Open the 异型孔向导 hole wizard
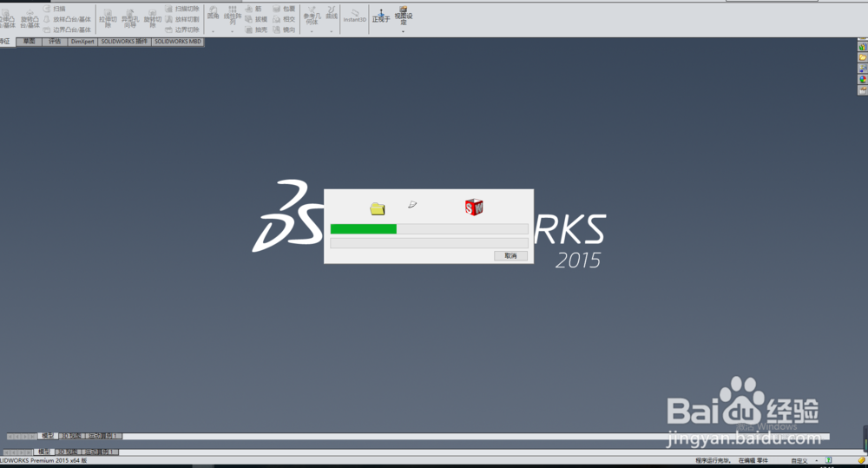868x468 pixels. coord(130,18)
